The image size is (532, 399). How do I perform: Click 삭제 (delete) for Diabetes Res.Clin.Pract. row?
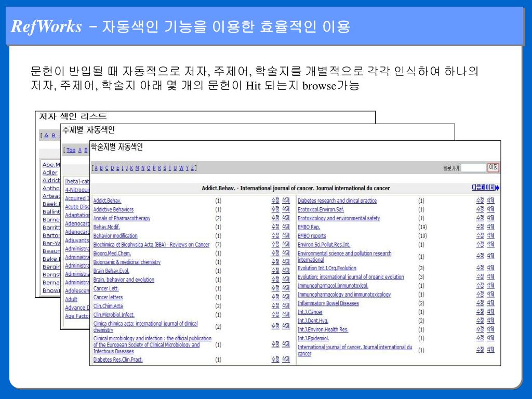click(286, 360)
